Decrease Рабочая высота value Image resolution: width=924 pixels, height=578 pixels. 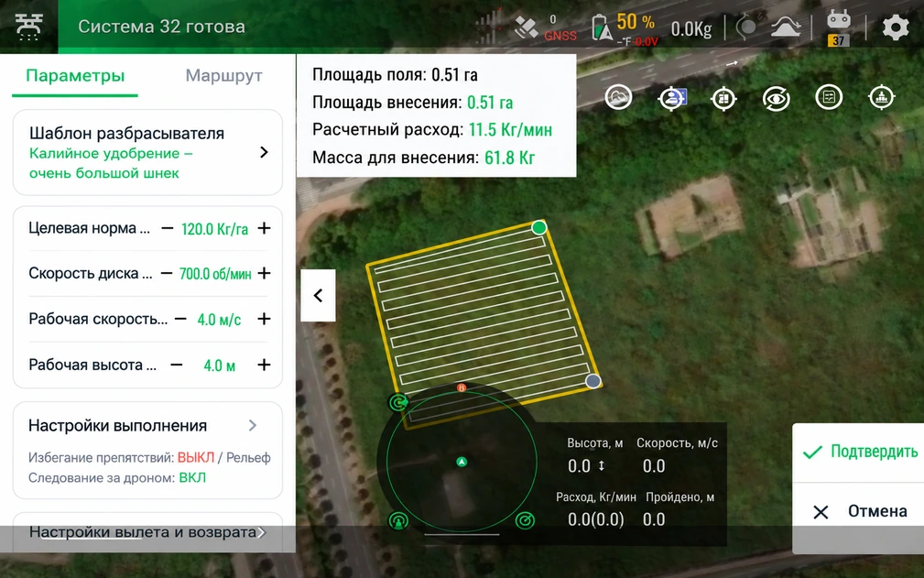pos(176,365)
